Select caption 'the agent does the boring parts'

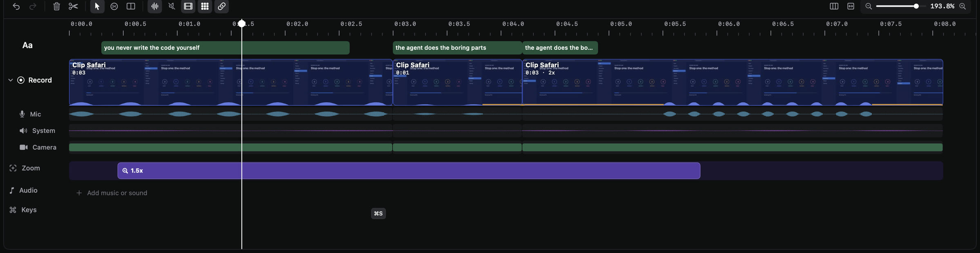(x=457, y=48)
